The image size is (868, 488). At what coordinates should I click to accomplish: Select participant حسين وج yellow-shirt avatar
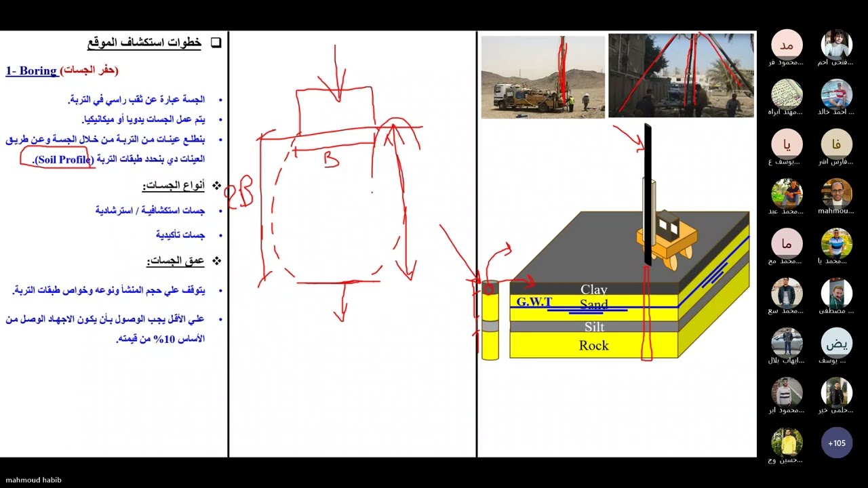pyautogui.click(x=787, y=443)
